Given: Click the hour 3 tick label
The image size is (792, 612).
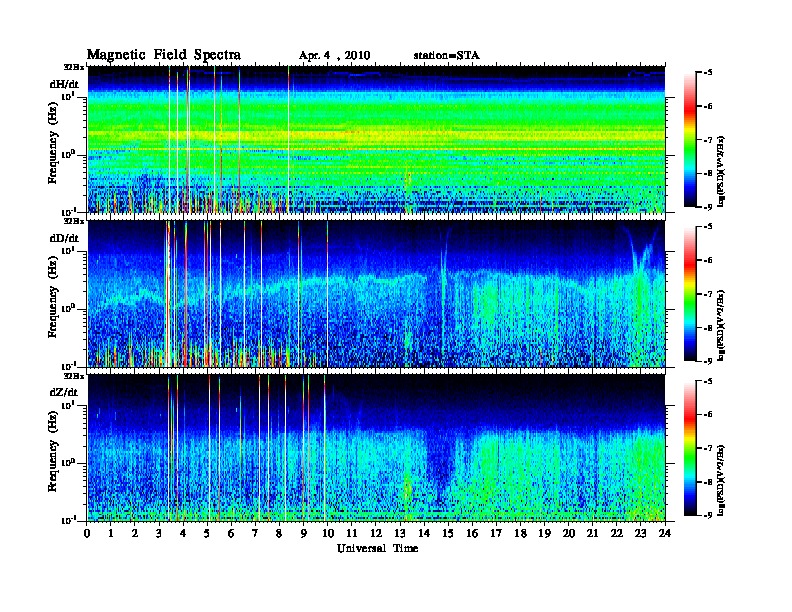Looking at the screenshot, I should [159, 533].
